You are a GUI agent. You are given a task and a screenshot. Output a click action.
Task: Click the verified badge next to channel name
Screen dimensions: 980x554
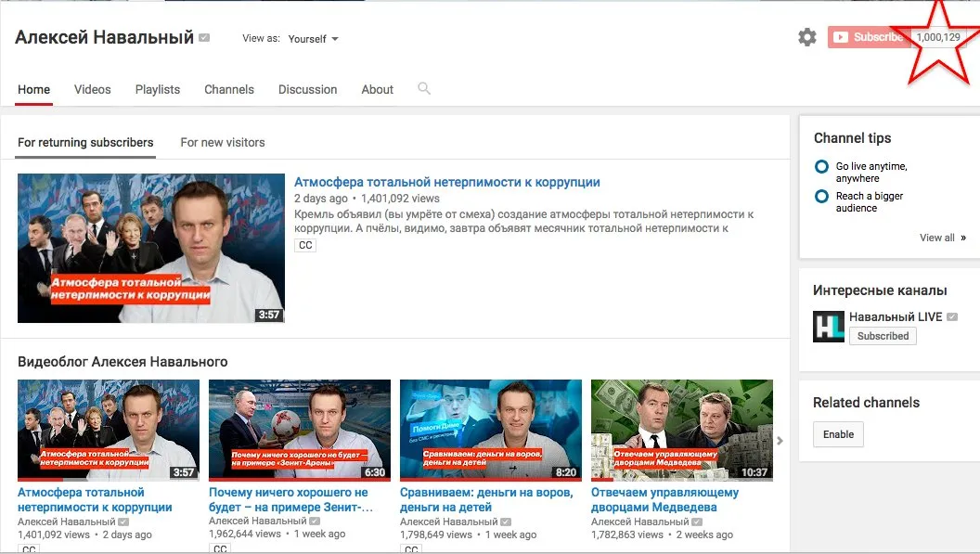click(204, 37)
